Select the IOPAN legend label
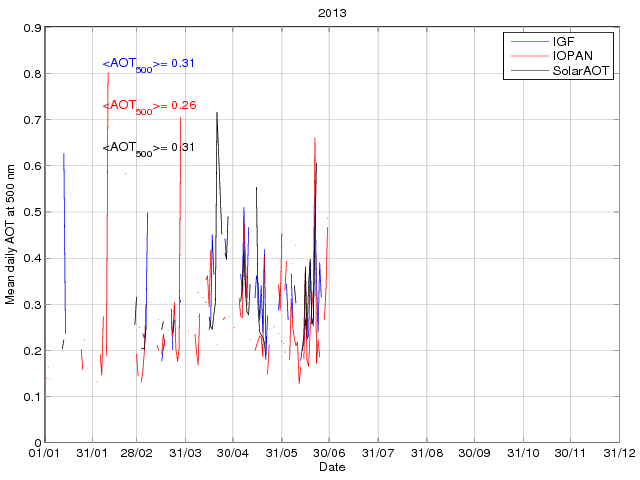Image resolution: width=640 pixels, height=480 pixels. click(573, 57)
